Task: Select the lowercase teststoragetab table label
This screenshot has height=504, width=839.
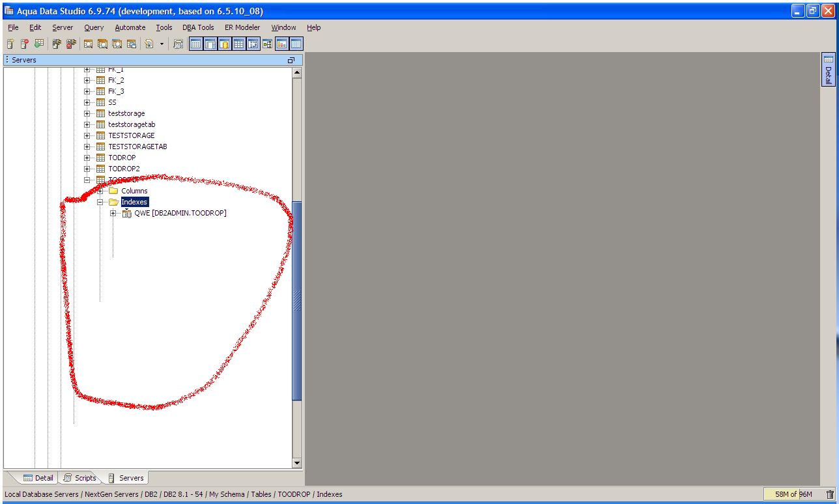Action: tap(132, 124)
